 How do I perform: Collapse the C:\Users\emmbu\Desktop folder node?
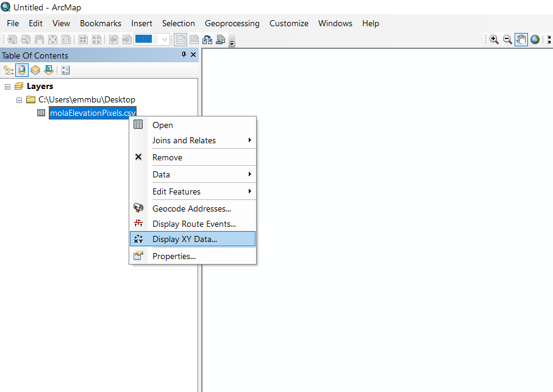[x=19, y=101]
